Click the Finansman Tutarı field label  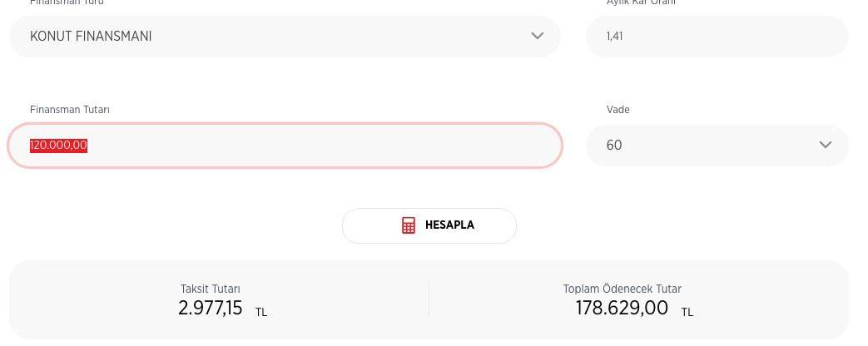70,110
